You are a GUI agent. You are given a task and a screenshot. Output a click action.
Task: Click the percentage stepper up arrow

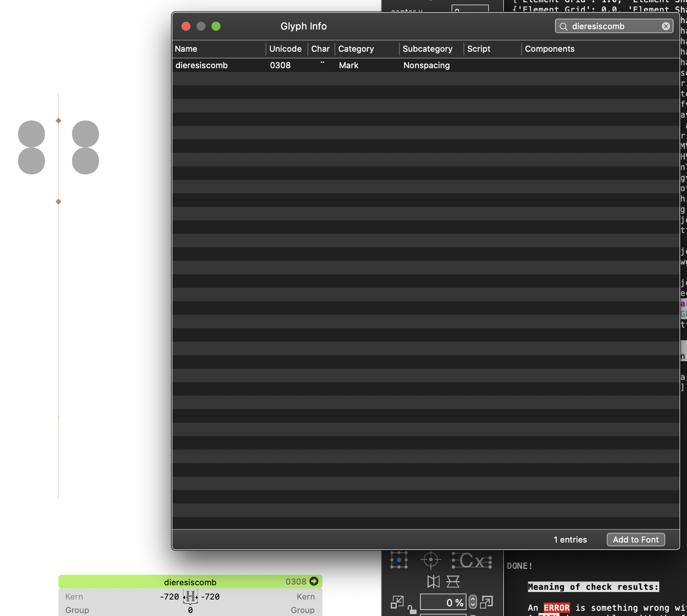[x=472, y=600]
